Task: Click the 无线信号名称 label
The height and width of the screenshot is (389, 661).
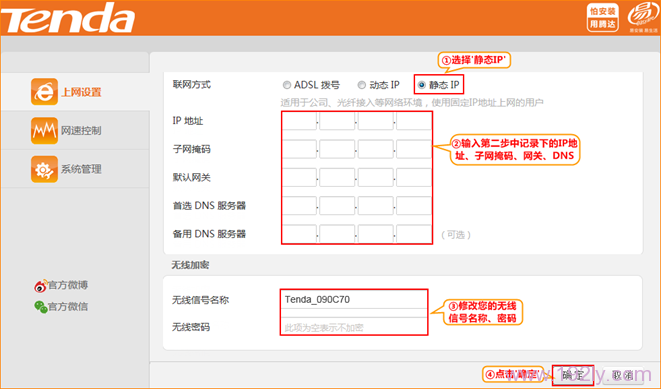Action: tap(200, 300)
